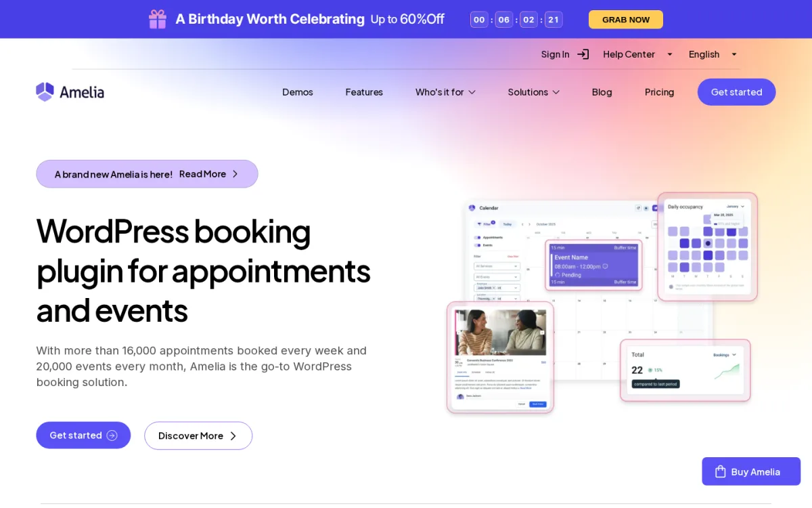
Task: Open the Blog page
Action: (x=602, y=92)
